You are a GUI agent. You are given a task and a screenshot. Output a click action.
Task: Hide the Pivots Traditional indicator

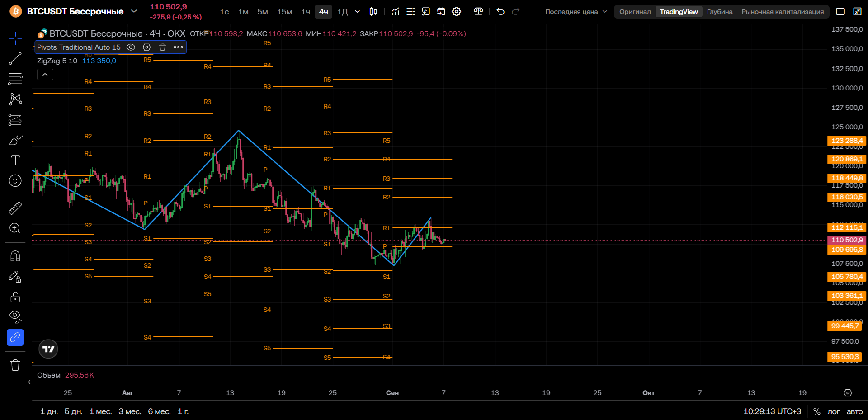131,47
